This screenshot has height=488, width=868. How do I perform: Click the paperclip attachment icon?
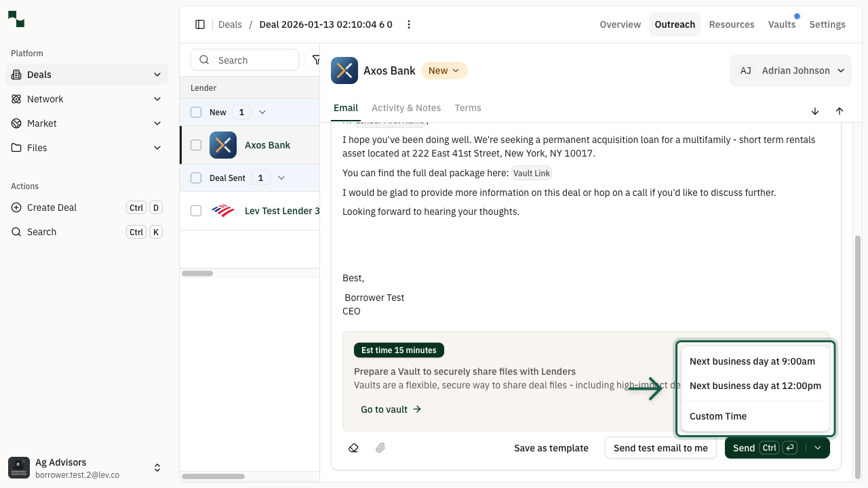(380, 448)
